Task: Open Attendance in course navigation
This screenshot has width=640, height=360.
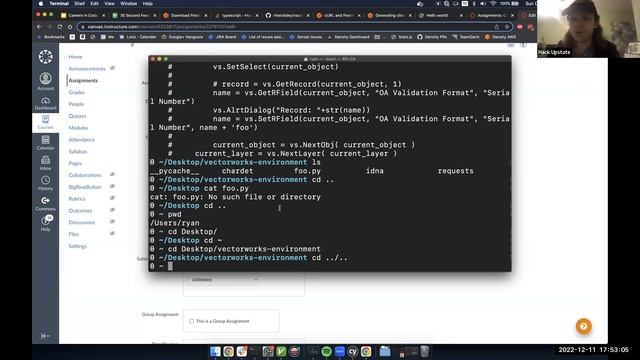Action: tap(82, 140)
